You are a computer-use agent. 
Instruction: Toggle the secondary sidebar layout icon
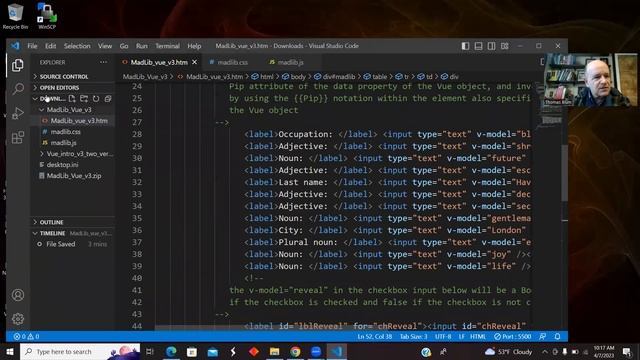[x=491, y=46]
